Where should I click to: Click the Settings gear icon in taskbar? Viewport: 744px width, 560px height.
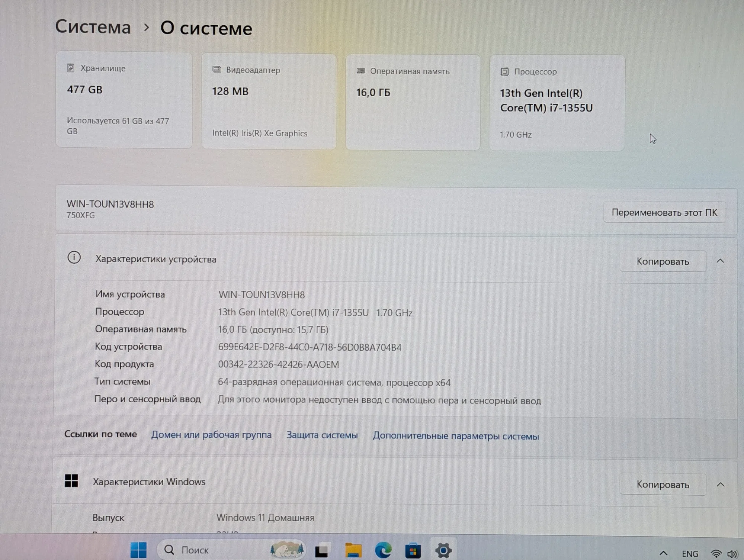coord(443,551)
